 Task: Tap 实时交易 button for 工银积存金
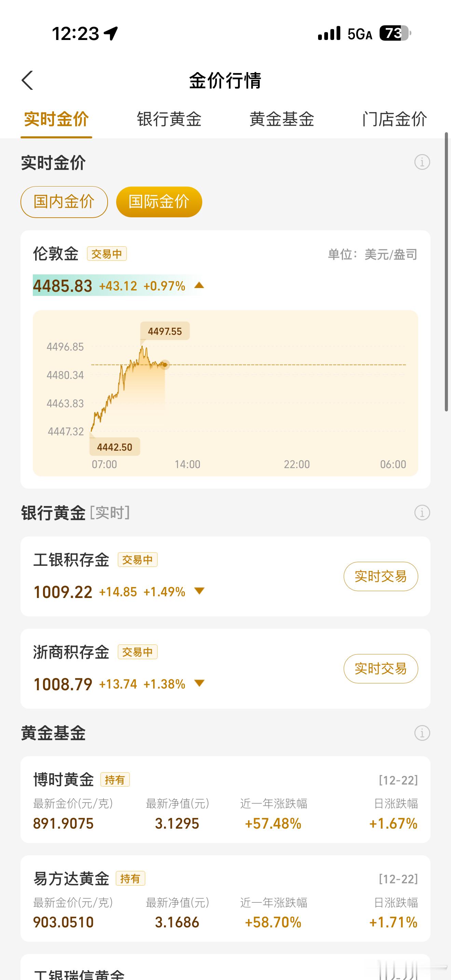[x=381, y=576]
